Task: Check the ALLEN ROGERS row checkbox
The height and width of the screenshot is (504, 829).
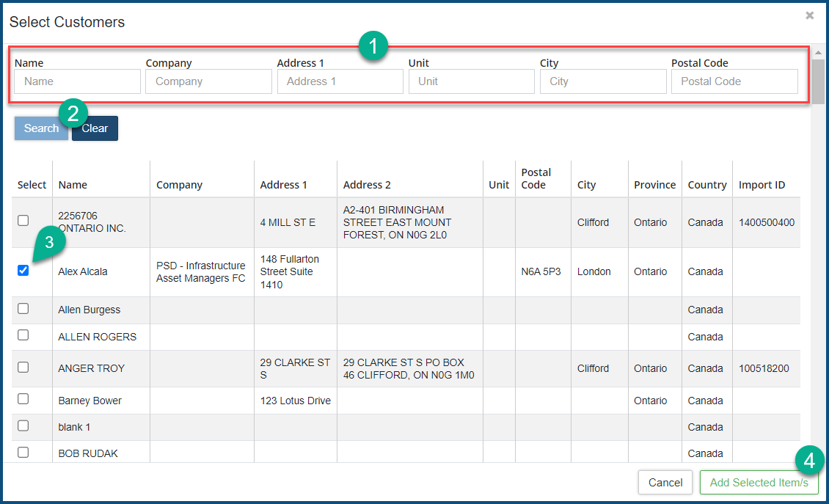Action: [x=23, y=335]
